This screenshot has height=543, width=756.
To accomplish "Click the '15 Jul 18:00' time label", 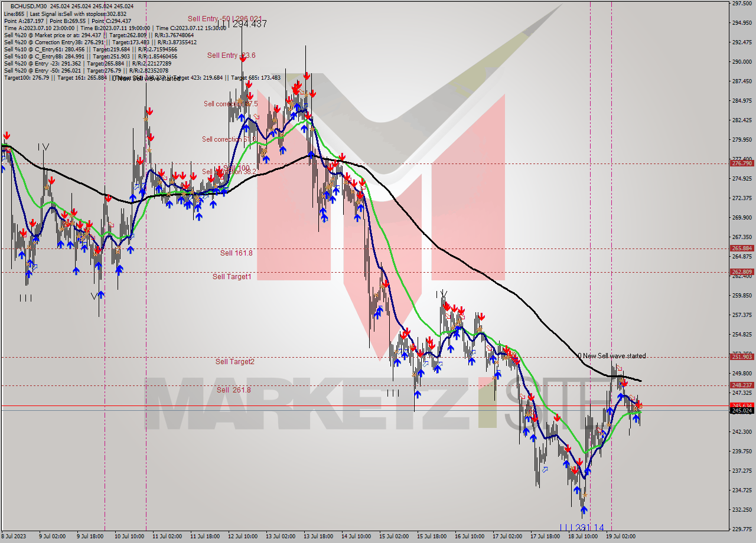I will 432,537.
